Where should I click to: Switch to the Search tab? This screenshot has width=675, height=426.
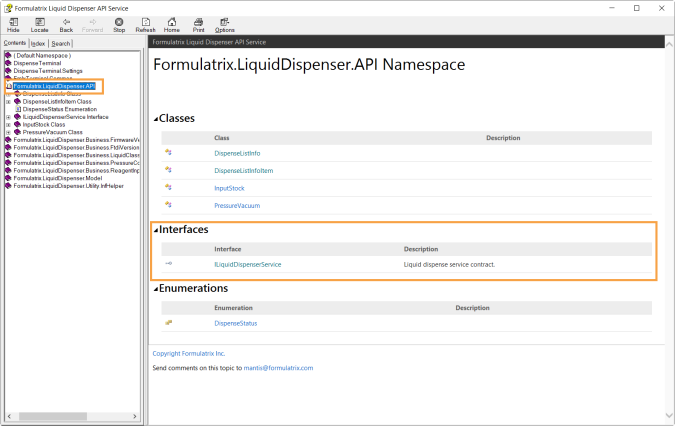(x=61, y=44)
